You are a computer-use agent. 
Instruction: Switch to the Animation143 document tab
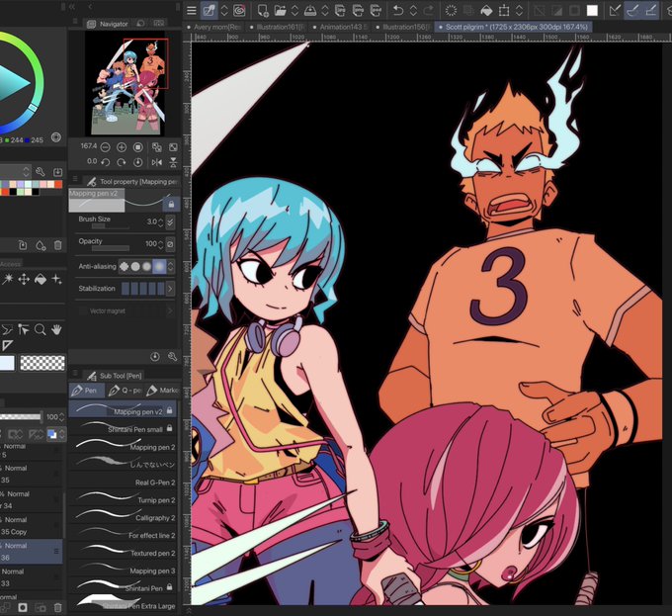343,27
